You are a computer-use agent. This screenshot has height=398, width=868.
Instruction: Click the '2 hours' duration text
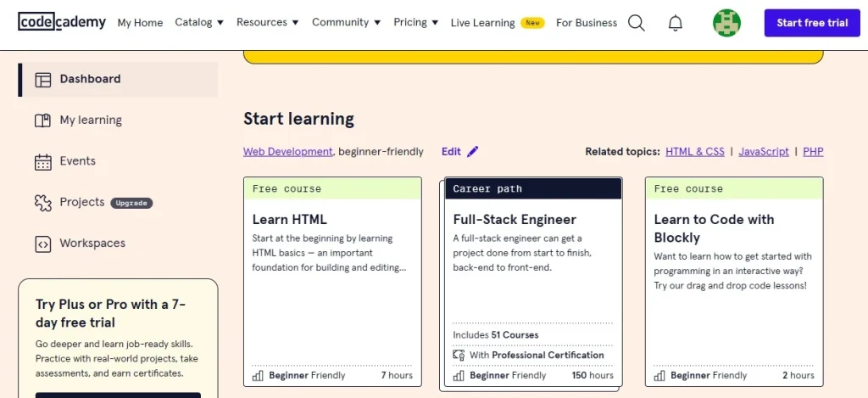798,375
